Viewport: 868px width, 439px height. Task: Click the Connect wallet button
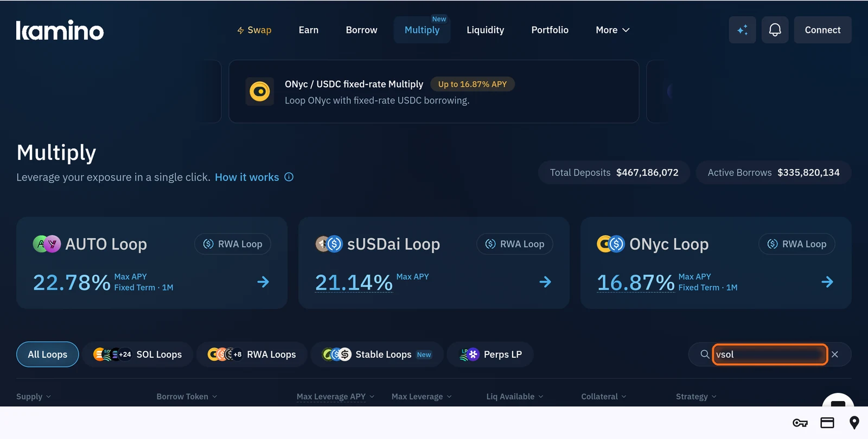coord(822,30)
